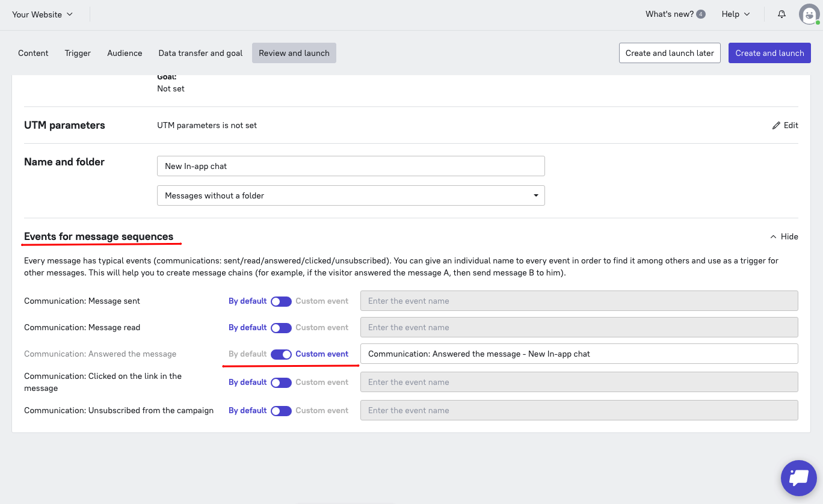Click Communication: Unsubscribed from the campaign label
This screenshot has width=823, height=504.
click(x=119, y=410)
